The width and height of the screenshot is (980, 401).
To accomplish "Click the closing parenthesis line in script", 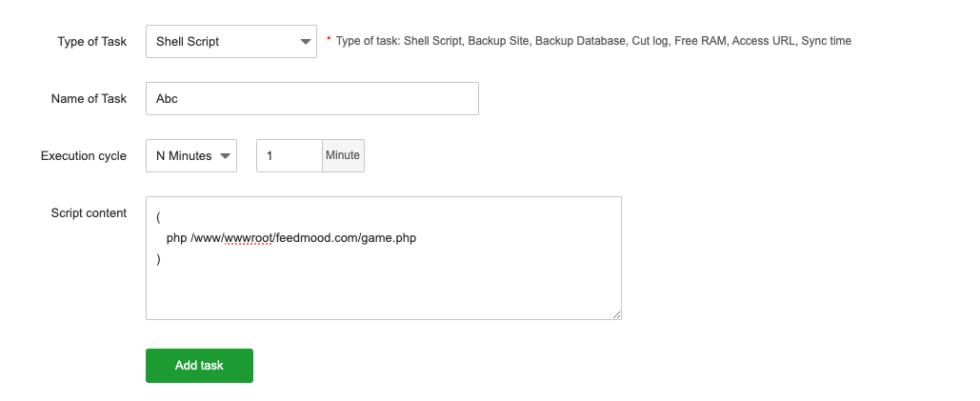I will point(158,258).
